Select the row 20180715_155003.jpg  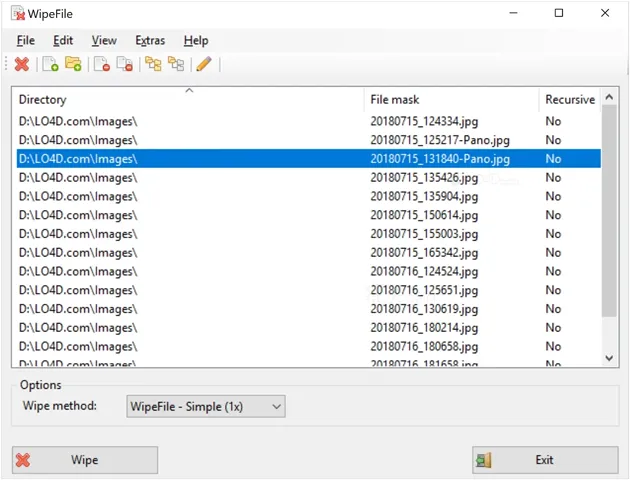click(309, 234)
